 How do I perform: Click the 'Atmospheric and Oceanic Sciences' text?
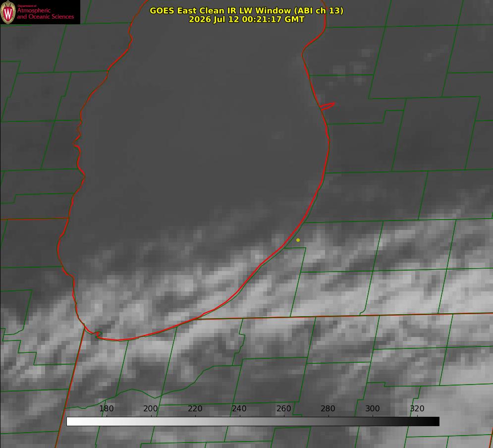(45, 13)
